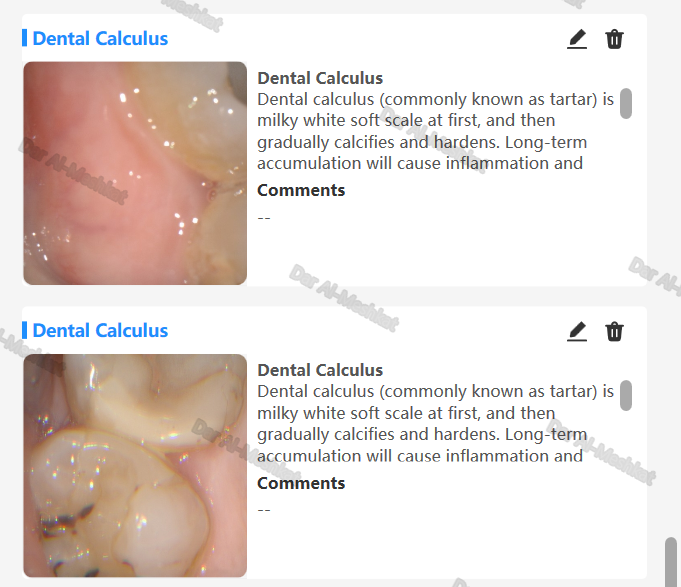Click the second Comments label
The height and width of the screenshot is (587, 681).
(301, 483)
